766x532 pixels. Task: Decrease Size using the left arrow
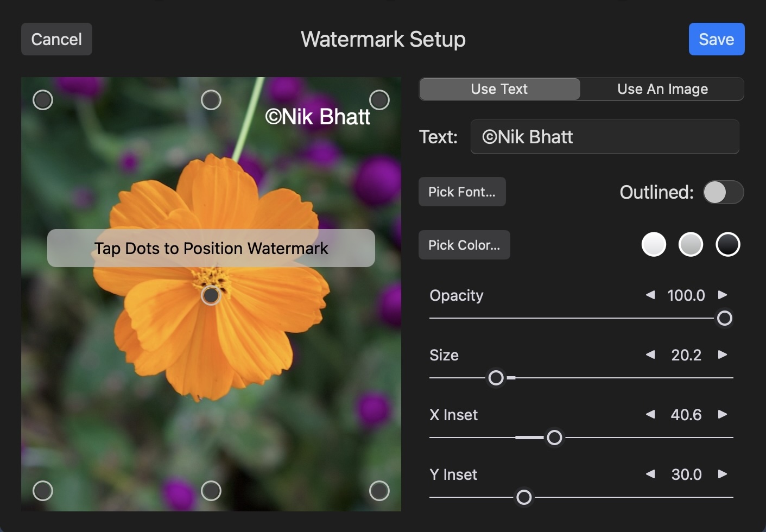(x=650, y=354)
